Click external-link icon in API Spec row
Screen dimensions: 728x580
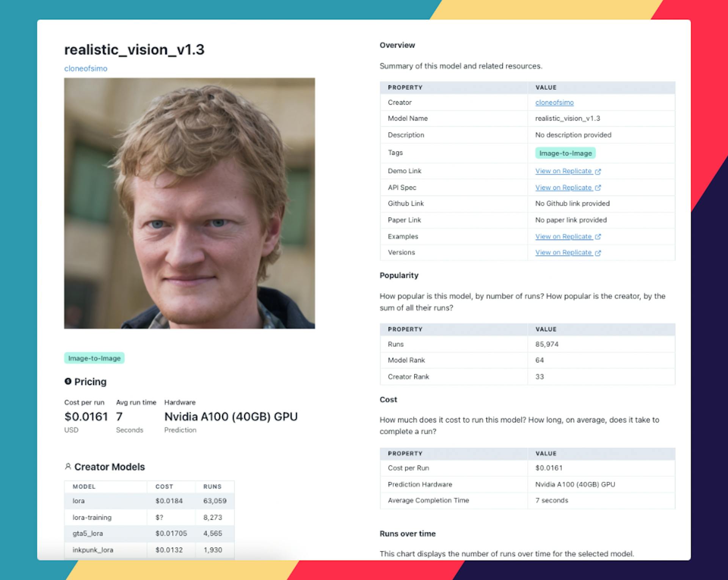[598, 188]
